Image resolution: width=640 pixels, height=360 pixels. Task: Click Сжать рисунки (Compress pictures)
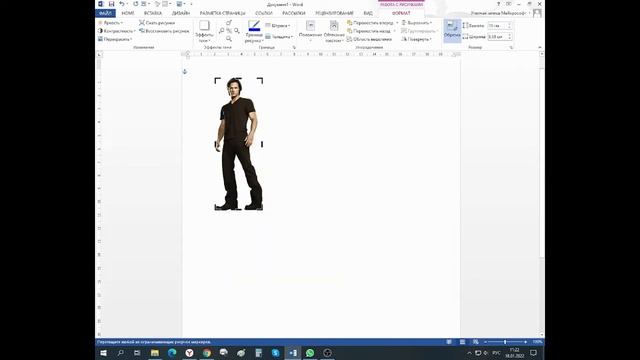pyautogui.click(x=157, y=23)
